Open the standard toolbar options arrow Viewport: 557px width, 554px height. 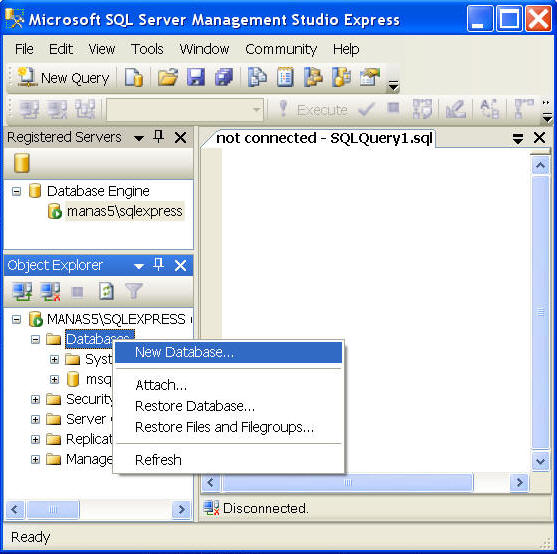393,86
